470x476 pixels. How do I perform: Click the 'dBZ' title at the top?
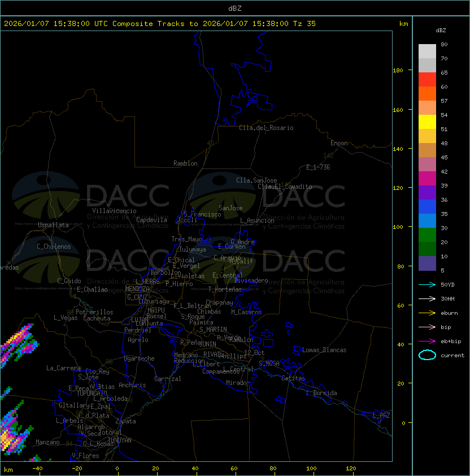(235, 8)
